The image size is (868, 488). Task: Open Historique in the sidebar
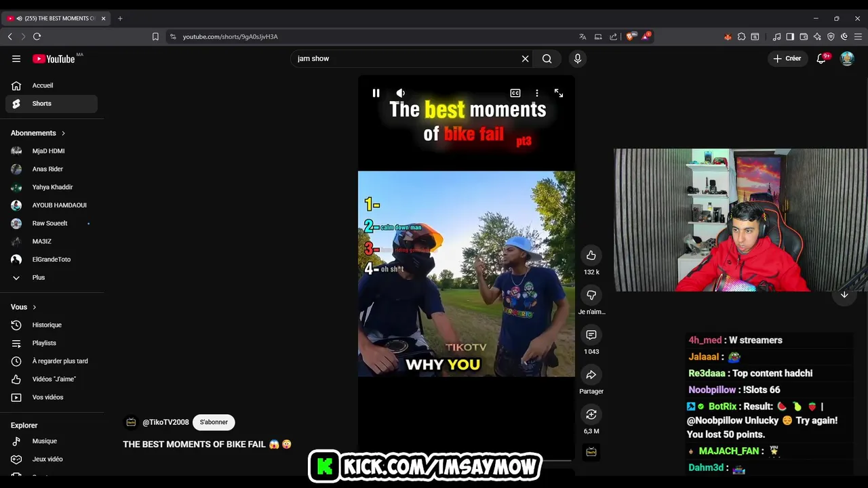coord(52,325)
